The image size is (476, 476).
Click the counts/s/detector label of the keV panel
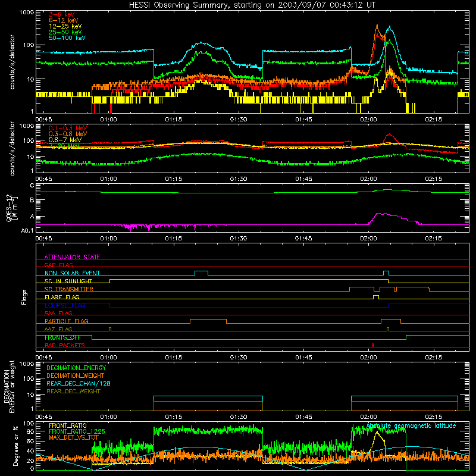click(x=12, y=62)
